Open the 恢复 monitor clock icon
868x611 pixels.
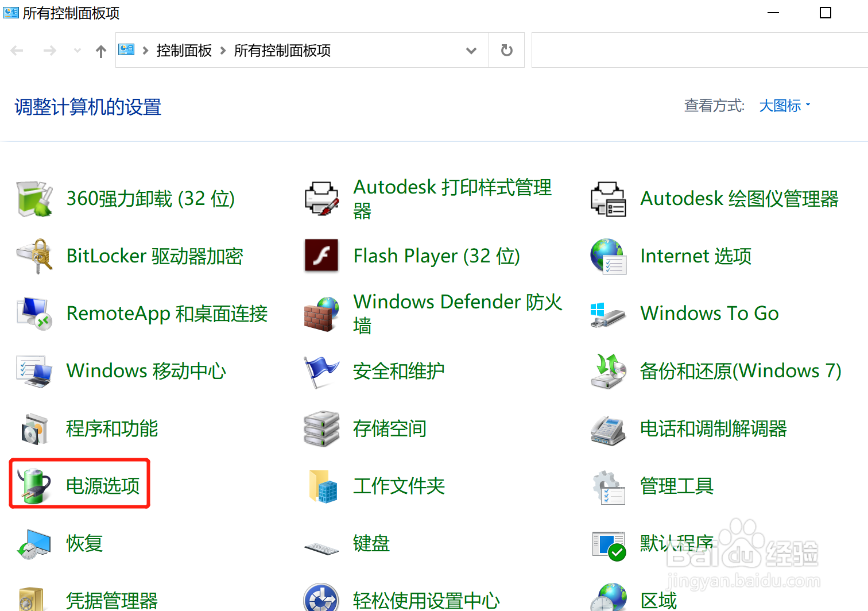point(34,544)
